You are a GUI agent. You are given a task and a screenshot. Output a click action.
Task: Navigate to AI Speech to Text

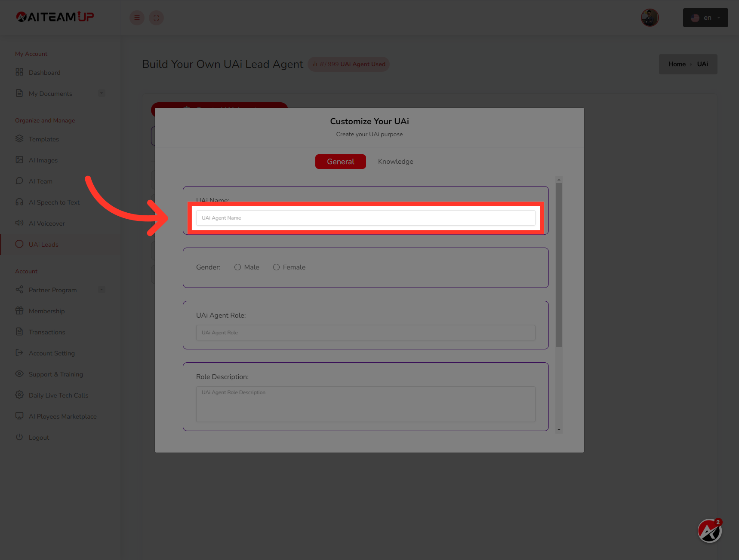click(54, 202)
